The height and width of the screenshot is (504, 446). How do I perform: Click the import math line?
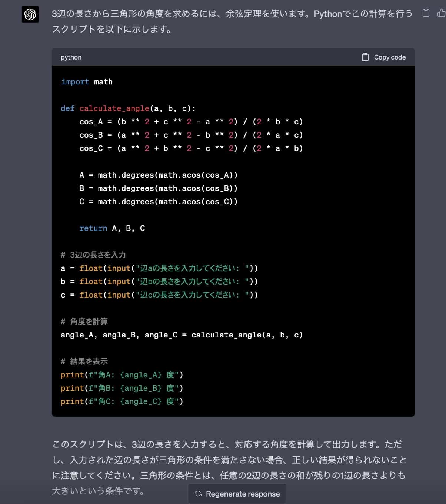[x=87, y=81]
